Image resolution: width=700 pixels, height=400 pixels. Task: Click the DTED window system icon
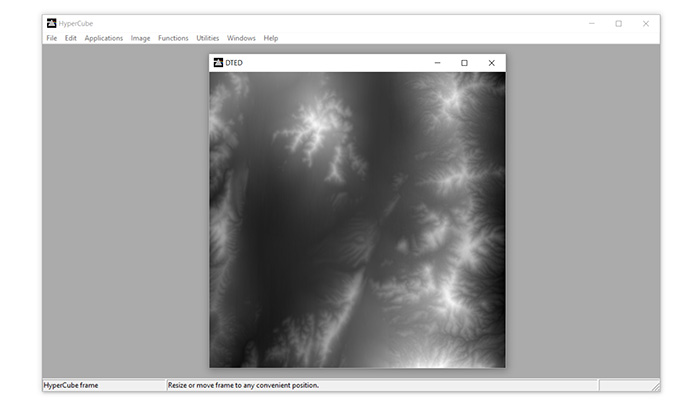218,63
